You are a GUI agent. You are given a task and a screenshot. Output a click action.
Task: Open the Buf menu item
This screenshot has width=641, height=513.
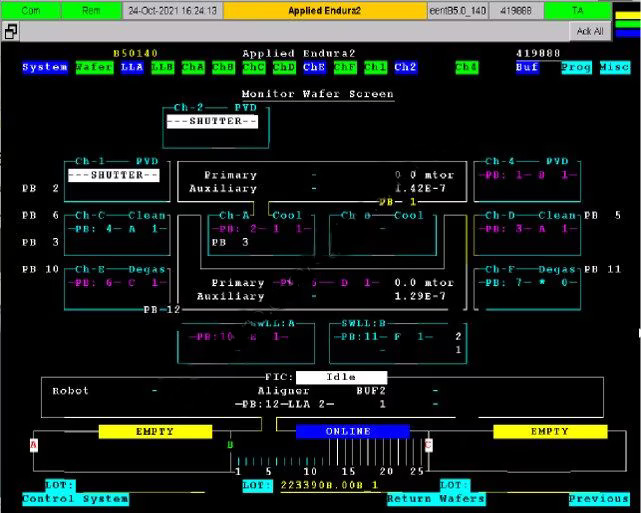click(527, 68)
